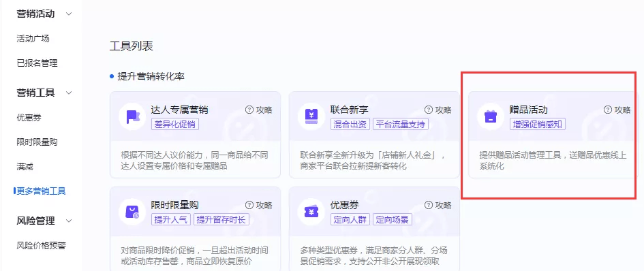Screen dimensions: 644x271
Task: Select 更多营销工具 in the sidebar
Action: click(41, 191)
